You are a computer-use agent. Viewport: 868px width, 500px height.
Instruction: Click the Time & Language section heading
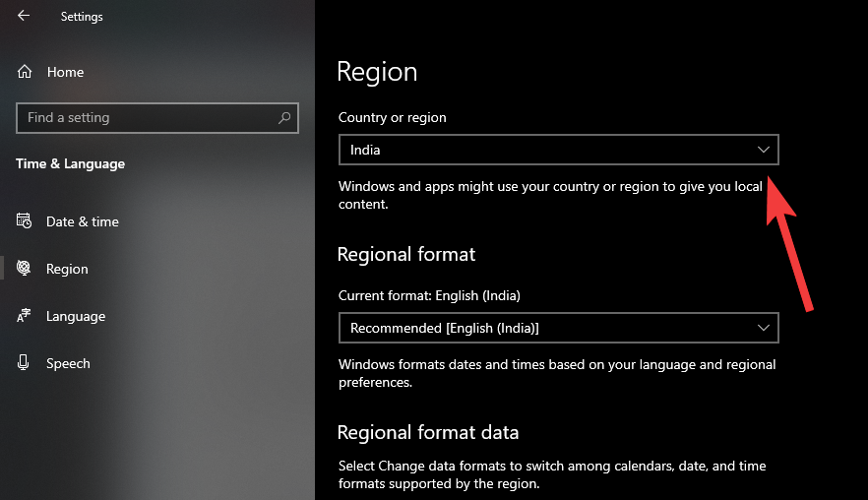coord(71,163)
